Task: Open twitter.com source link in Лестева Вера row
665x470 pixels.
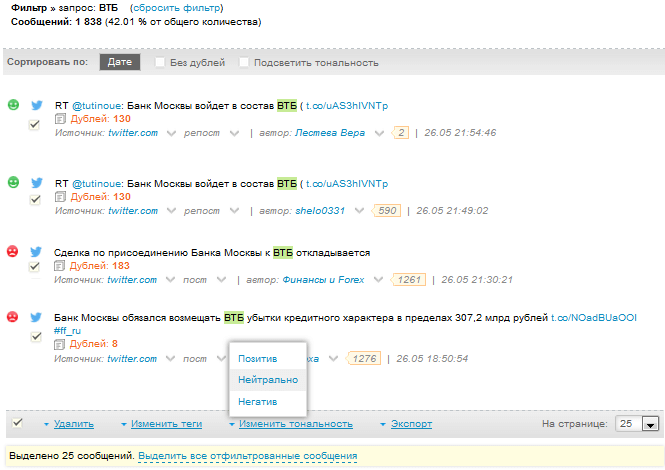Action: [x=133, y=133]
